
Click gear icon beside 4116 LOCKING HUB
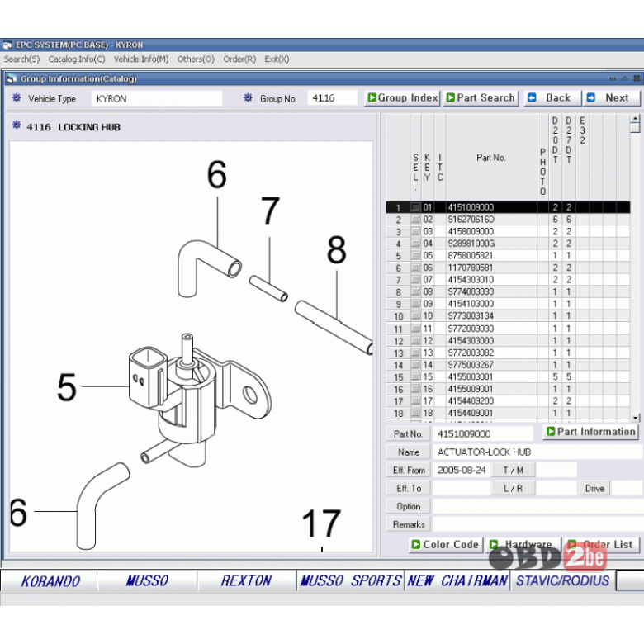tap(17, 125)
